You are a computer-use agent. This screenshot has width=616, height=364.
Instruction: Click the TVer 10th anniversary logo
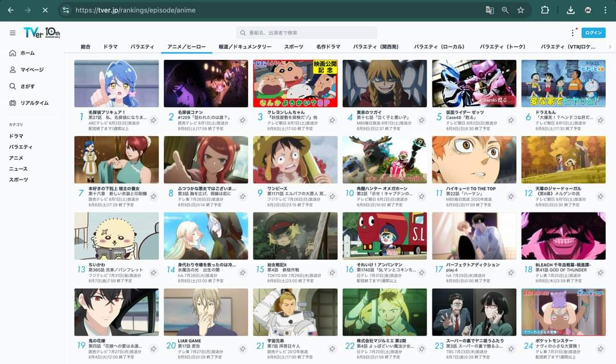(42, 32)
